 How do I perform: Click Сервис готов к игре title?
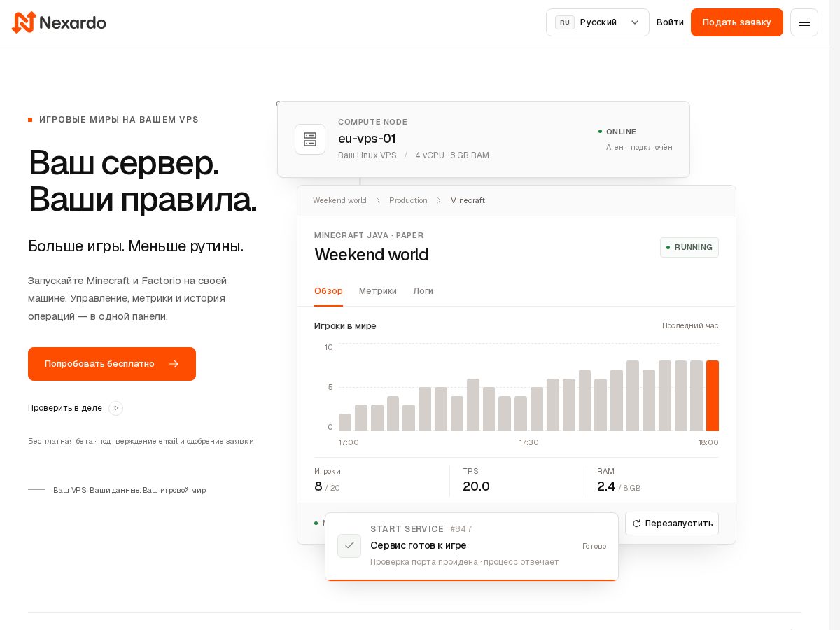coord(419,545)
